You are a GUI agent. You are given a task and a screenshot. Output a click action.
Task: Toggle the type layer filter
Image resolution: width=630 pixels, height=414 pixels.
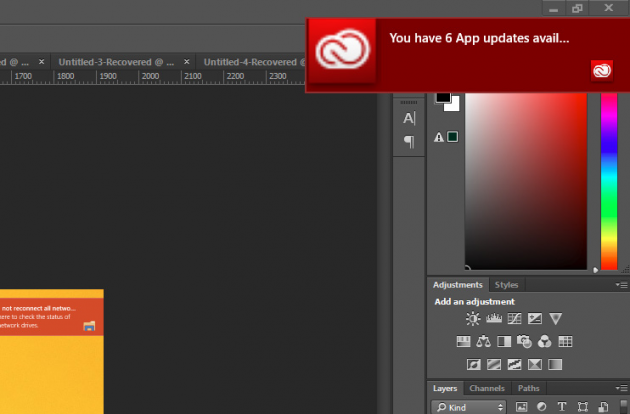563,407
